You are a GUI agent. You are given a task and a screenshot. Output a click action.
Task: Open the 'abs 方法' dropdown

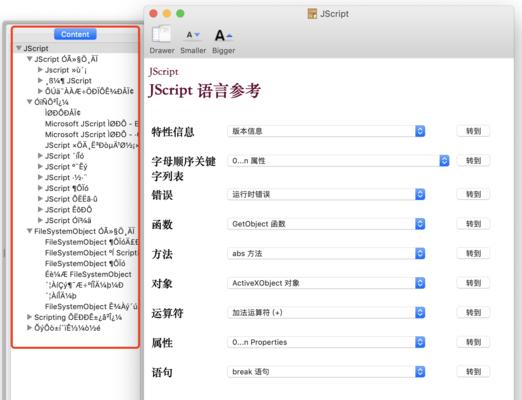[x=326, y=253]
